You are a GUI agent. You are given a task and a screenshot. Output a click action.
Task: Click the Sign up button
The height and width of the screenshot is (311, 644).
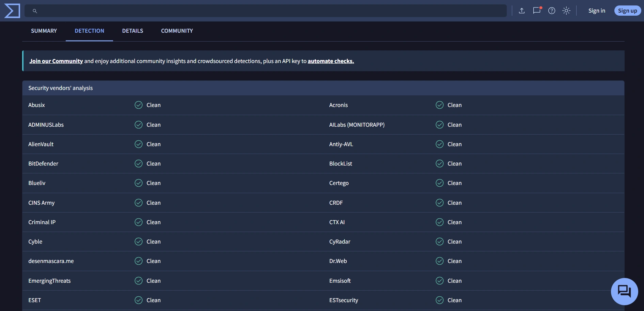[628, 11]
